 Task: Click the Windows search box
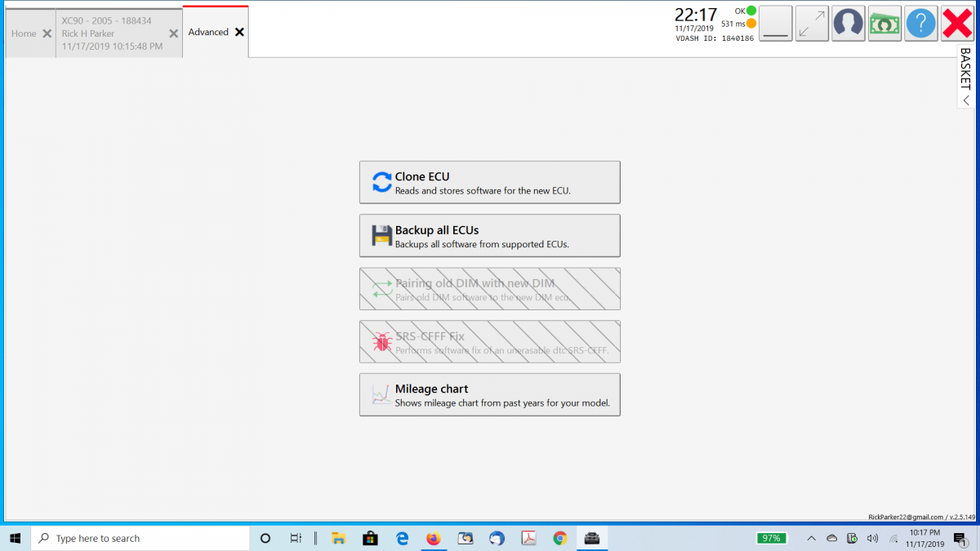140,538
